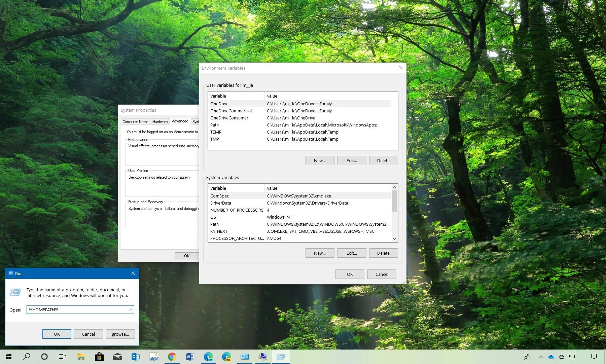Select the PROCESSOR_ARCHITECTURE variable row
The height and width of the screenshot is (364, 606).
300,239
